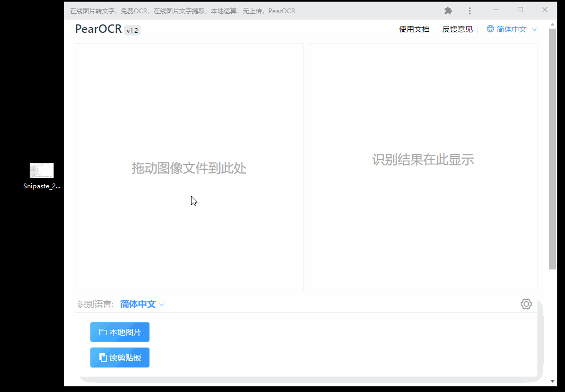Click the image drop zone 拖动图像文件到此处
The image size is (565, 392).
point(189,167)
